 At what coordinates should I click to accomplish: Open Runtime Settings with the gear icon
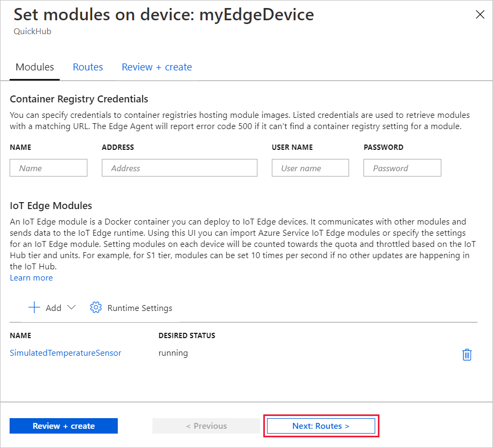click(95, 307)
